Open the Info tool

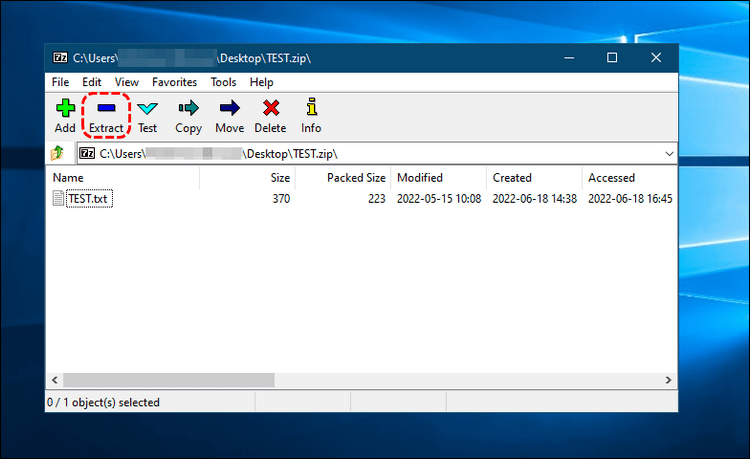[x=311, y=116]
